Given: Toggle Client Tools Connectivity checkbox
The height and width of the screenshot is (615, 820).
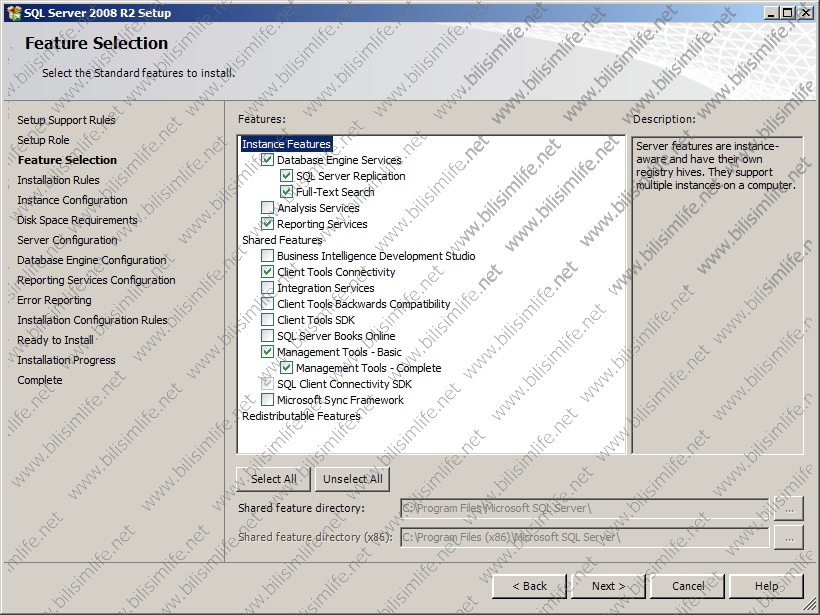Looking at the screenshot, I should tap(267, 271).
